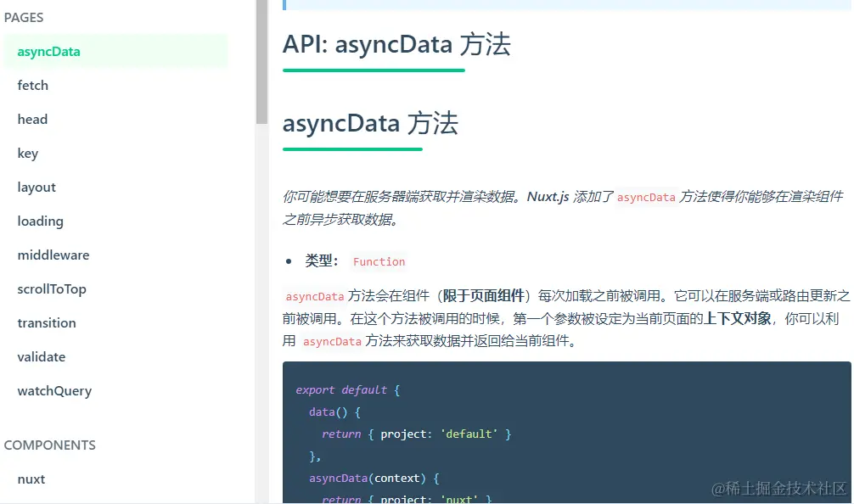Navigate to the loading page
854x504 pixels.
[40, 221]
